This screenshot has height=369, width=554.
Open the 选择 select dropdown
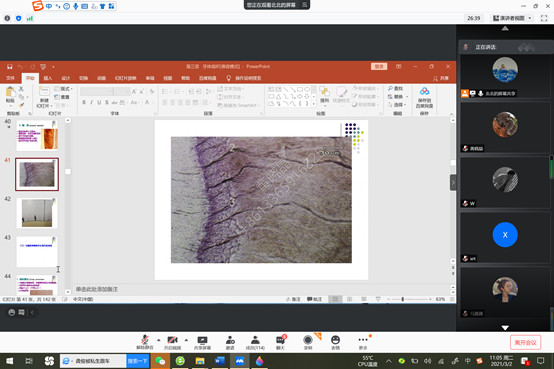(397, 105)
